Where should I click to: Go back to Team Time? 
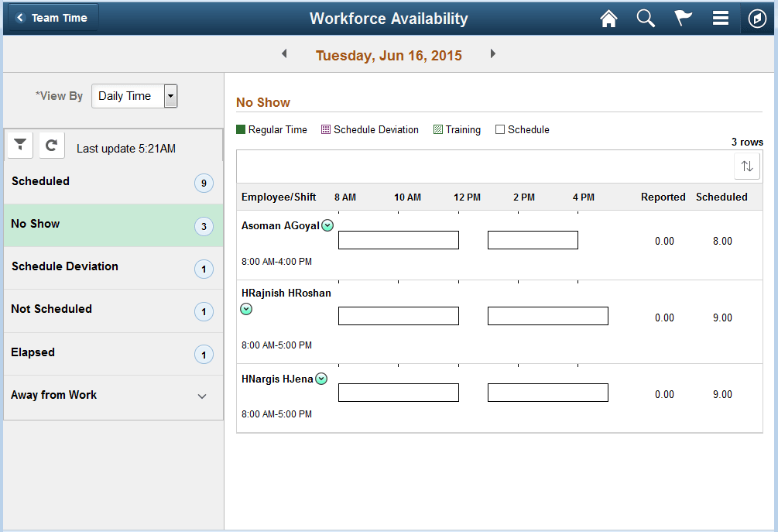coord(53,18)
